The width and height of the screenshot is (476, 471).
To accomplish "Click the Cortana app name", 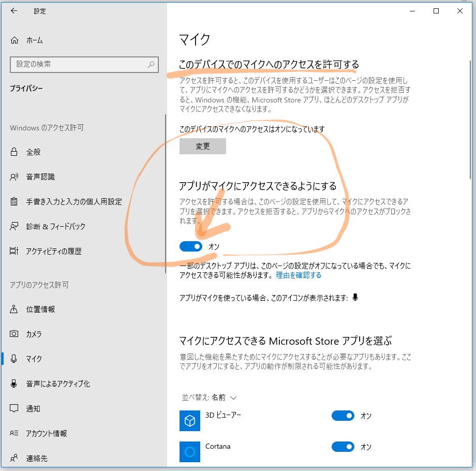I will [218, 446].
